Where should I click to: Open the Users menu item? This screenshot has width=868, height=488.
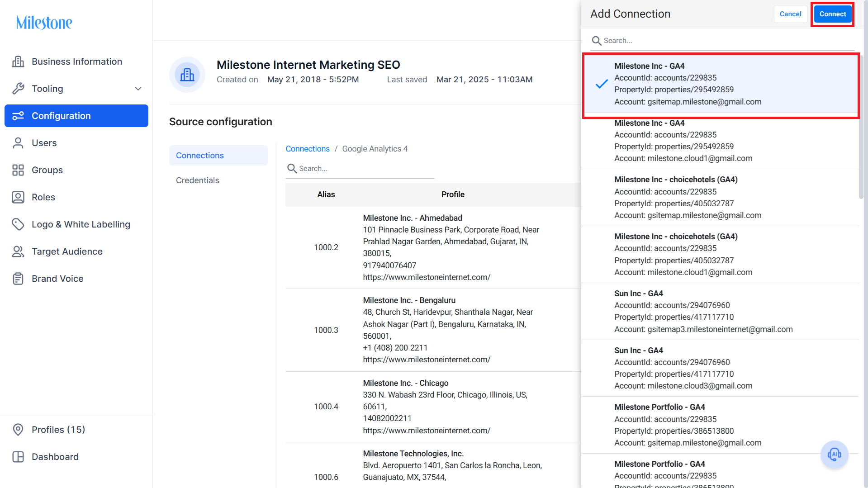[x=76, y=143]
